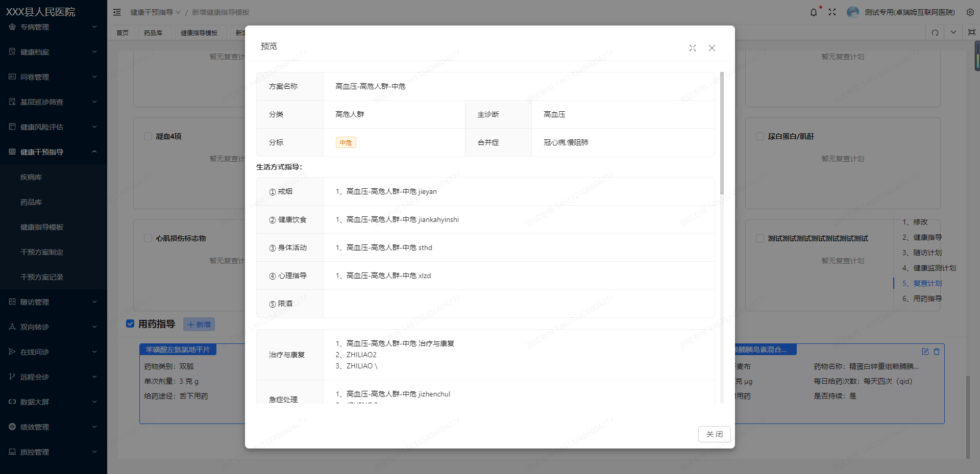Close the preview dialog with X
The height and width of the screenshot is (474, 980).
point(712,48)
